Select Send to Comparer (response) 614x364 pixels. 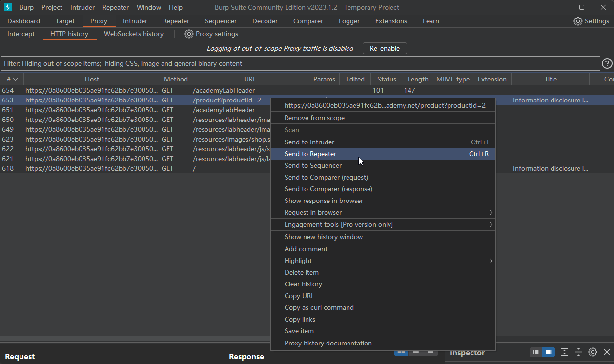[x=383, y=189]
